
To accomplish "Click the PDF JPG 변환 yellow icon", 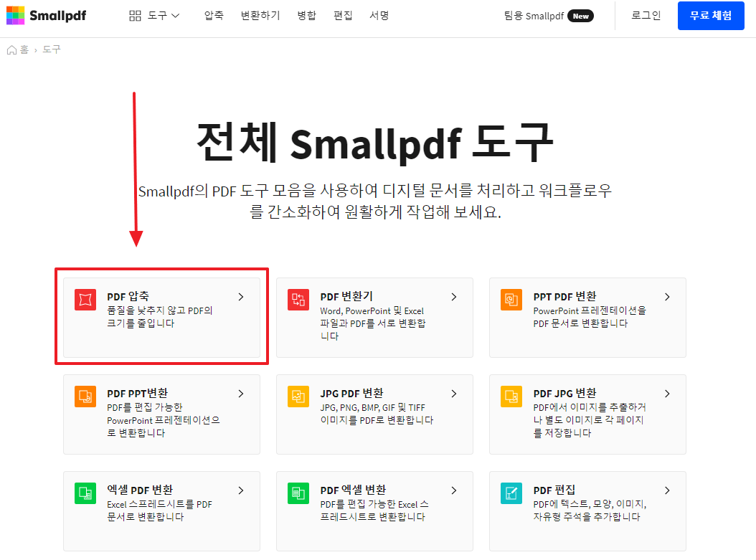I will click(x=511, y=397).
